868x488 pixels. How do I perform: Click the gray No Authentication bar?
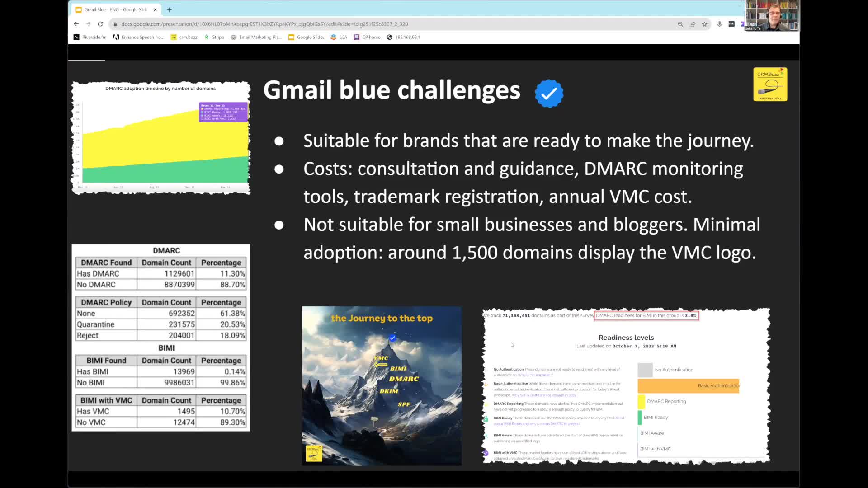[x=645, y=370]
